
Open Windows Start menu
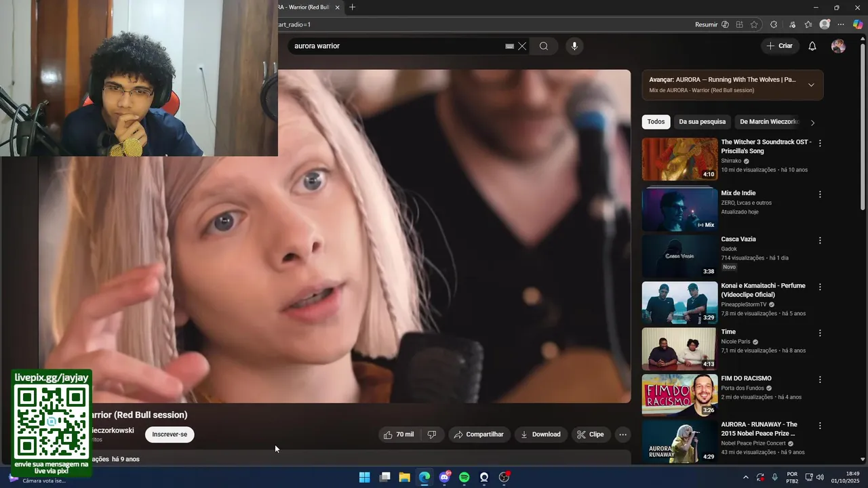[365, 477]
